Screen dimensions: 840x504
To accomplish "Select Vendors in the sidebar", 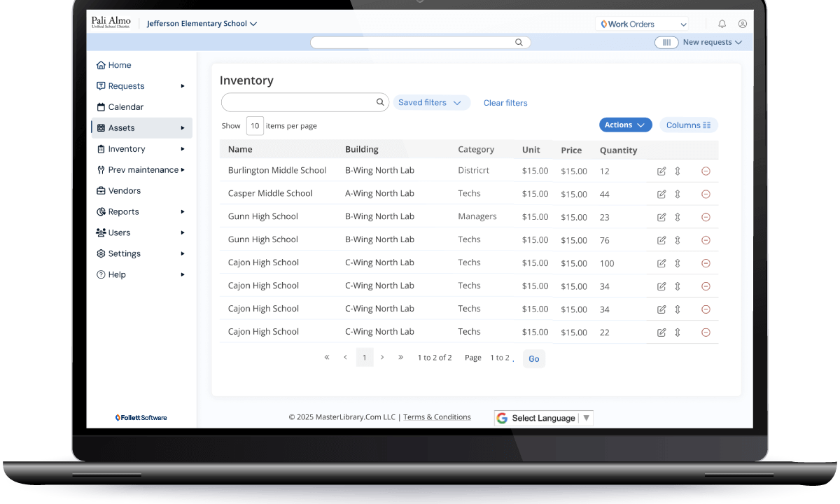I will [x=124, y=191].
